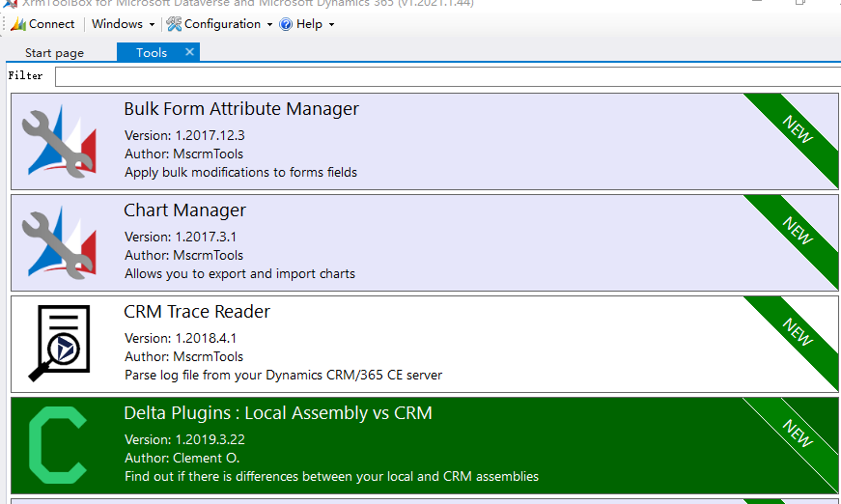This screenshot has height=504, width=841.
Task: Click the Chart Manager wrench icon
Action: (x=59, y=242)
